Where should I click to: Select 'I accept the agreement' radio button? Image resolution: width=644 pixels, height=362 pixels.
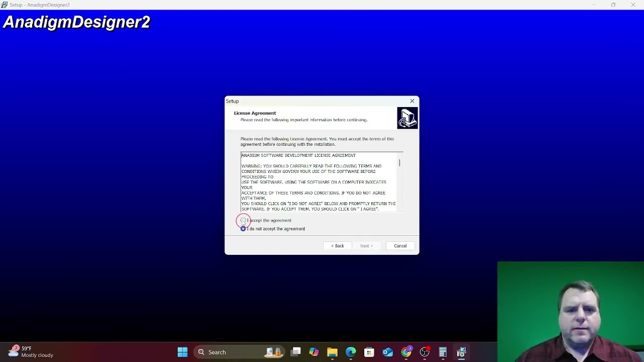(x=244, y=220)
